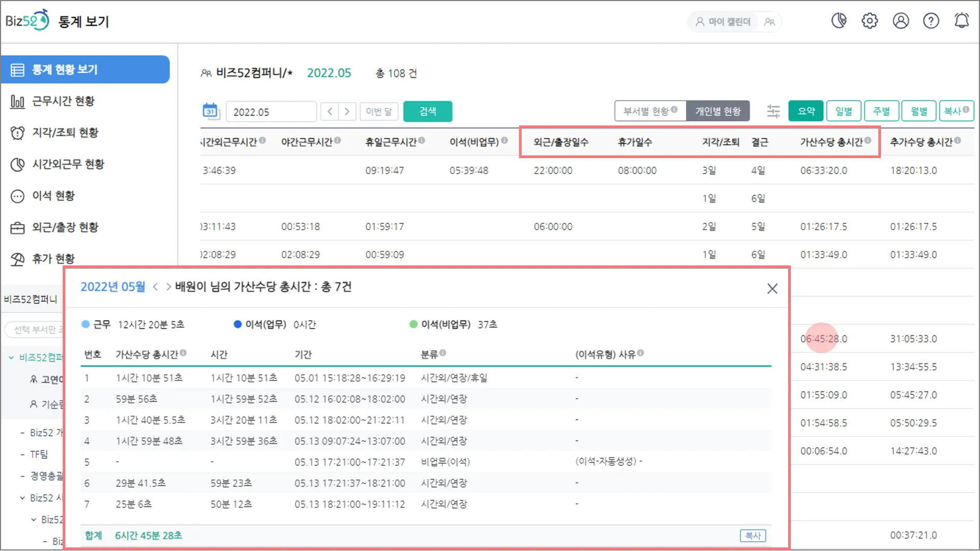Click the 이번 달 button
Screen dimensions: 980x551
379,111
